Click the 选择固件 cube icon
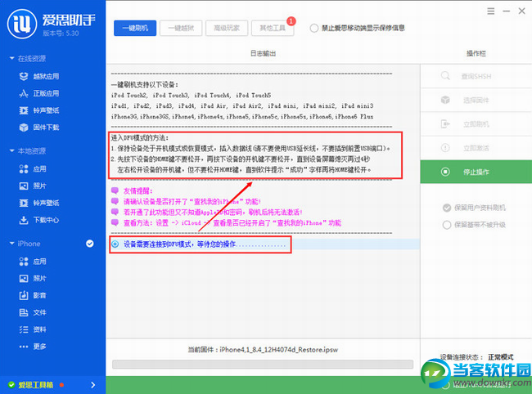Screen dimensions: 532x394 (x=445, y=100)
